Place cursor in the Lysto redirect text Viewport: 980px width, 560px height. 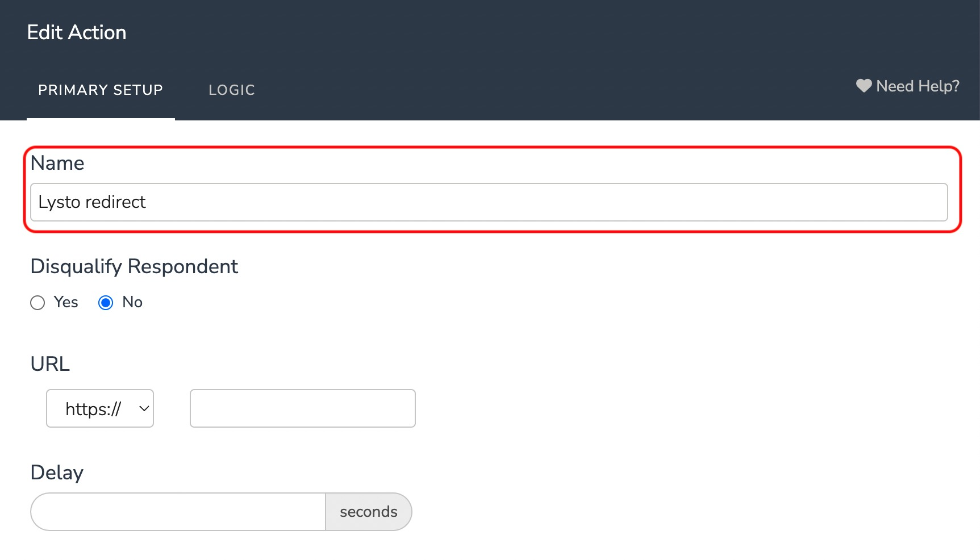pos(92,202)
